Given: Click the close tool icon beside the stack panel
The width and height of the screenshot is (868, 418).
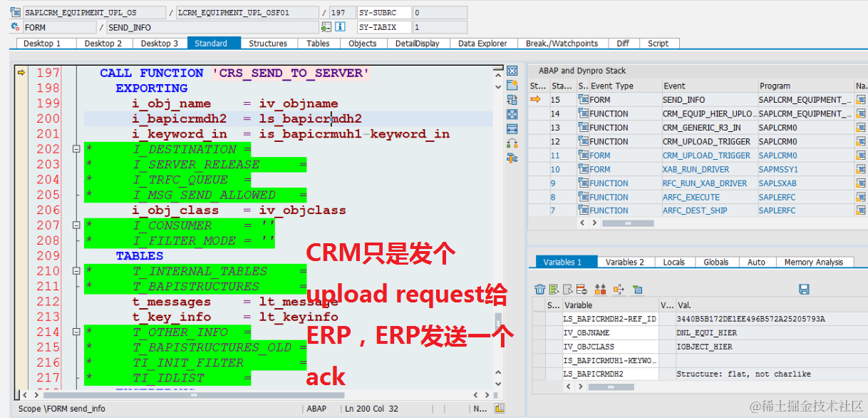Looking at the screenshot, I should [512, 71].
